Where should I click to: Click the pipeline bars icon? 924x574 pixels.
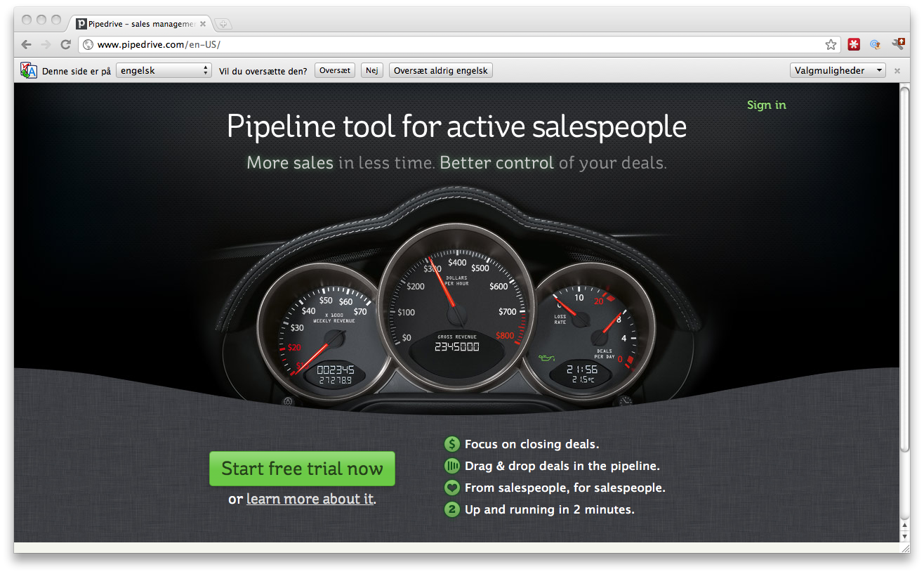point(452,466)
